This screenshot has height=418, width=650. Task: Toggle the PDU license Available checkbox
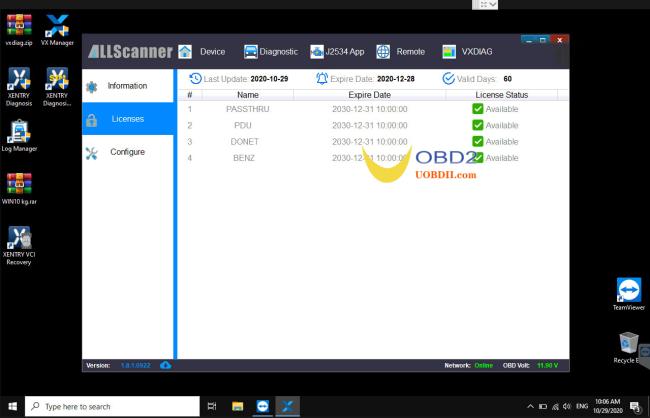coord(478,125)
